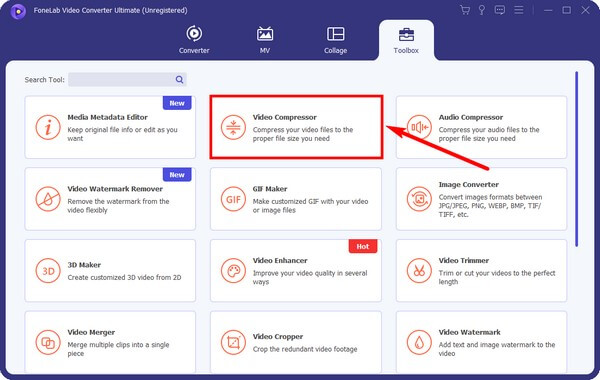Click the Audio Compressor speaker icon
This screenshot has height=380, width=600.
(x=419, y=127)
